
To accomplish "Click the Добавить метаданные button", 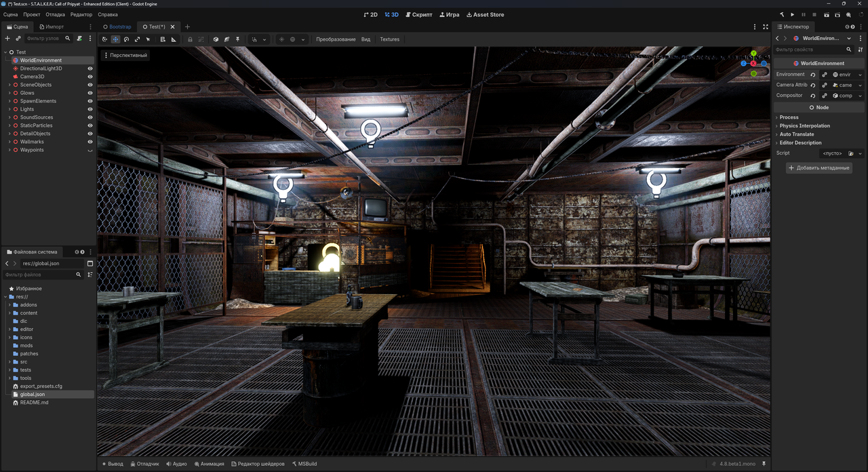I will click(819, 168).
